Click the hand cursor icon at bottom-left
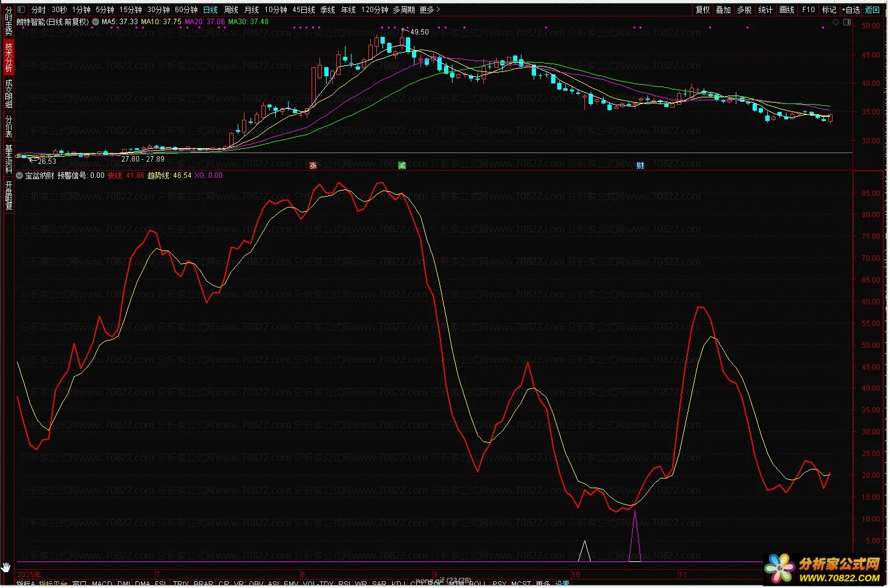The height and width of the screenshot is (588, 890). click(6, 567)
